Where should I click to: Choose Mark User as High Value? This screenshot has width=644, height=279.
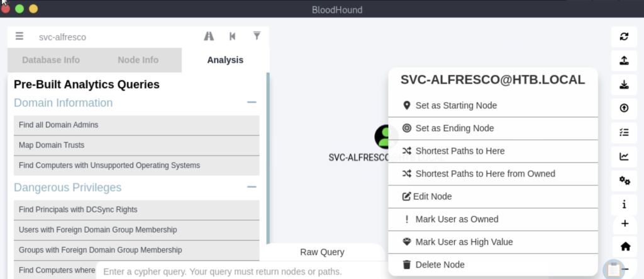(493, 242)
